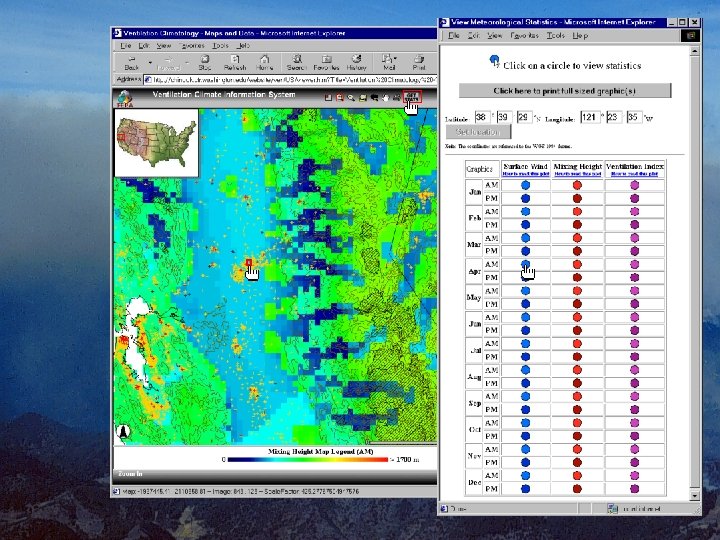Click the print full sized graphic(s) button
The height and width of the screenshot is (540, 720).
point(565,90)
